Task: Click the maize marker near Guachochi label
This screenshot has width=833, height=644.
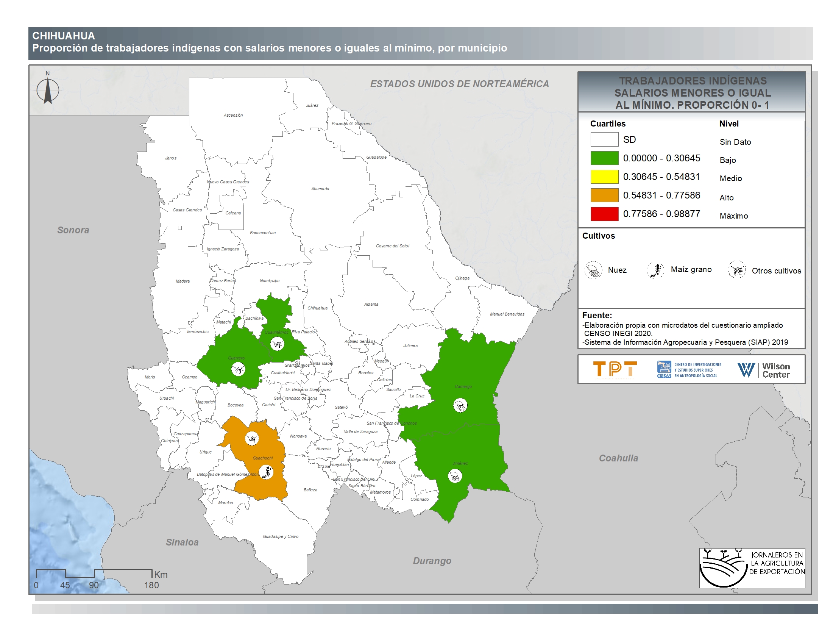Action: 266,472
